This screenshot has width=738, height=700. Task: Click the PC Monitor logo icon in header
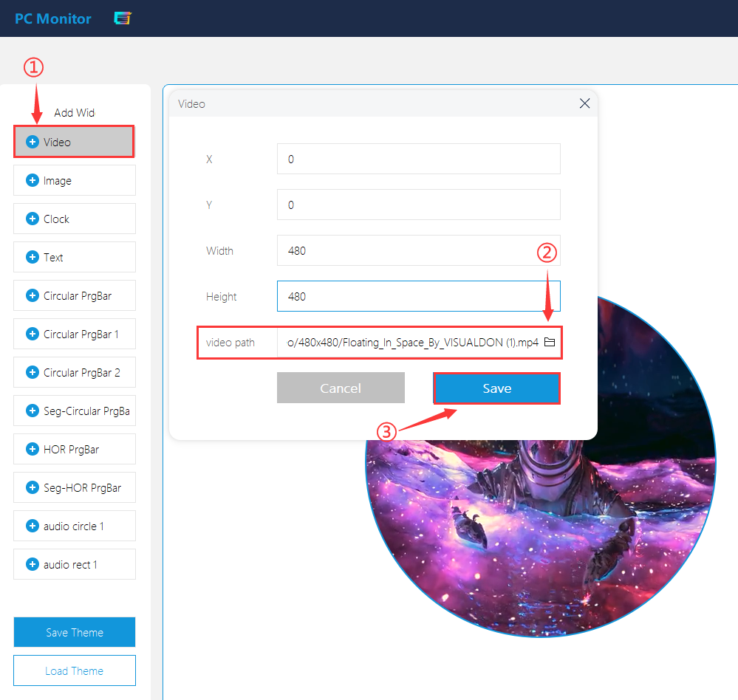[123, 18]
